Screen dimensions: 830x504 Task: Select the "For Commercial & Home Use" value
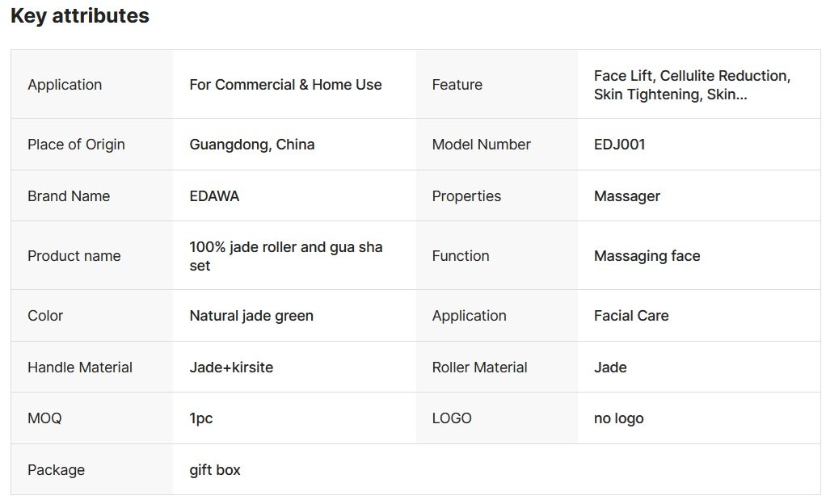click(x=285, y=85)
